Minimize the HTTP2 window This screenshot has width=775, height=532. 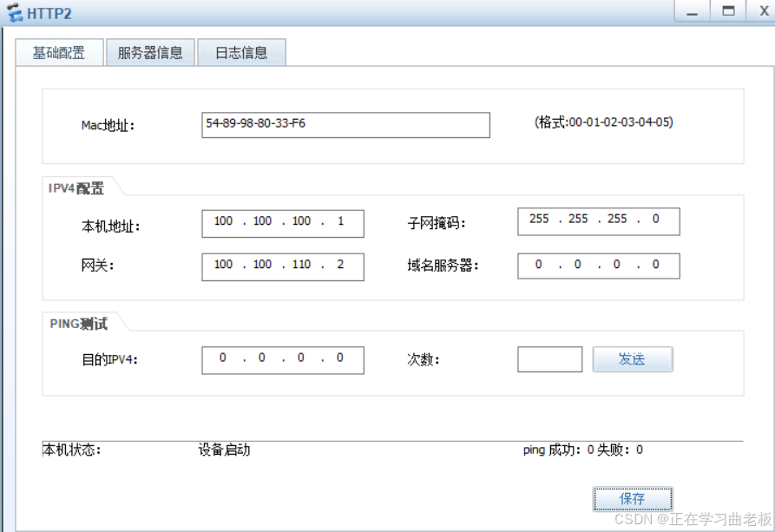692,11
